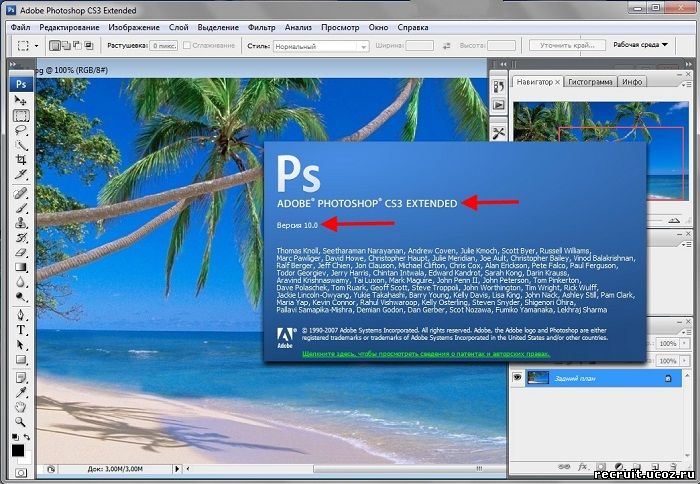Click the Уточнить край button
This screenshot has width=700, height=484.
(567, 45)
